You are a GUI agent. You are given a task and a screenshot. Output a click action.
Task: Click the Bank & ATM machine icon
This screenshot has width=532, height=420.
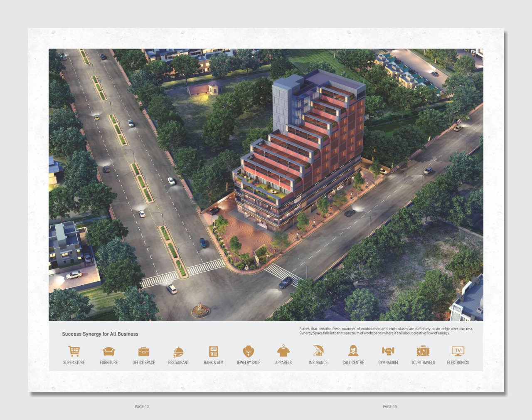214,351
